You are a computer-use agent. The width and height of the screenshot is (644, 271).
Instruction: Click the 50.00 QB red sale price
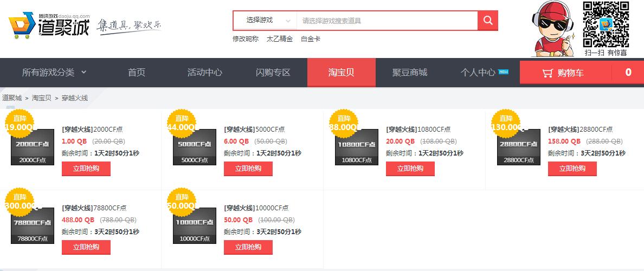(x=238, y=220)
